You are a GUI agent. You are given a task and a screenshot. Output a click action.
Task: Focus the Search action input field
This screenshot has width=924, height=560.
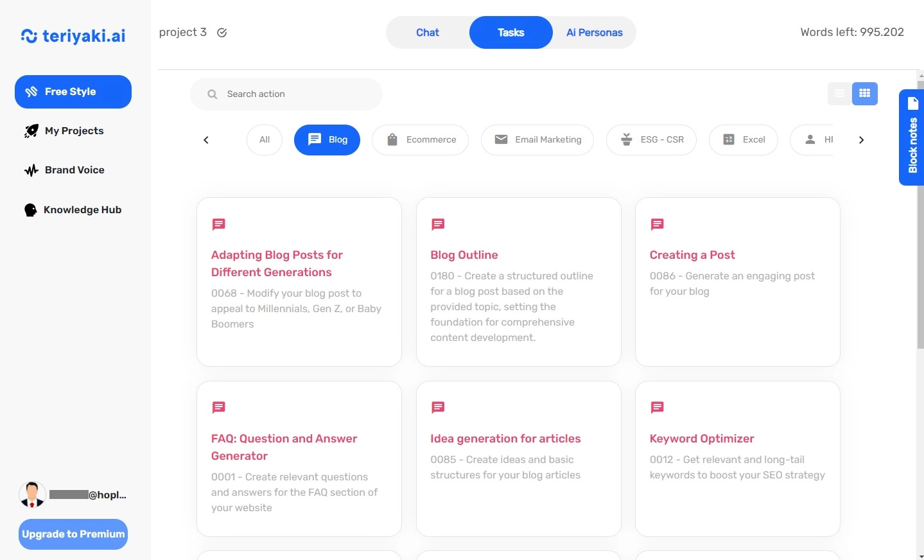[286, 94]
